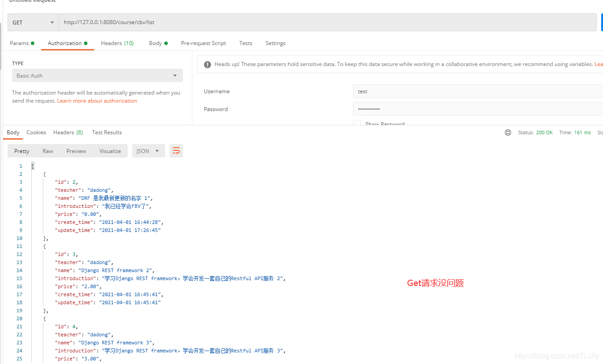The height and width of the screenshot is (364, 603).
Task: Expand the Basic Auth type dropdown
Action: [x=97, y=75]
